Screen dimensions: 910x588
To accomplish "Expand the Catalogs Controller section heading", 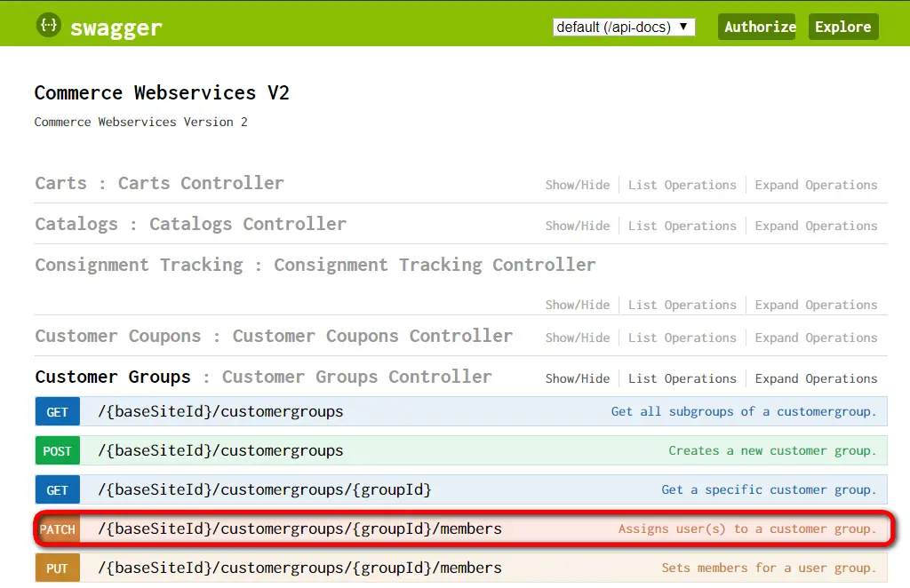I will (190, 224).
